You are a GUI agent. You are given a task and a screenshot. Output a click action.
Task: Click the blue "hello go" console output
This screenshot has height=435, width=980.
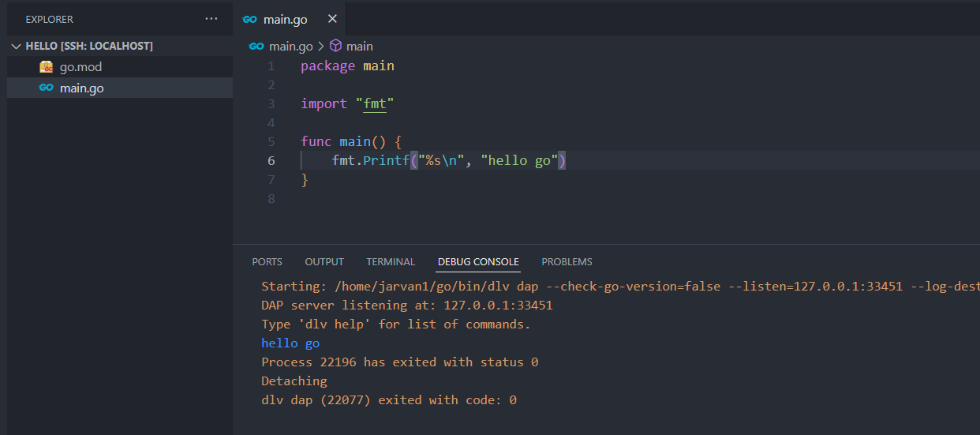tap(290, 343)
